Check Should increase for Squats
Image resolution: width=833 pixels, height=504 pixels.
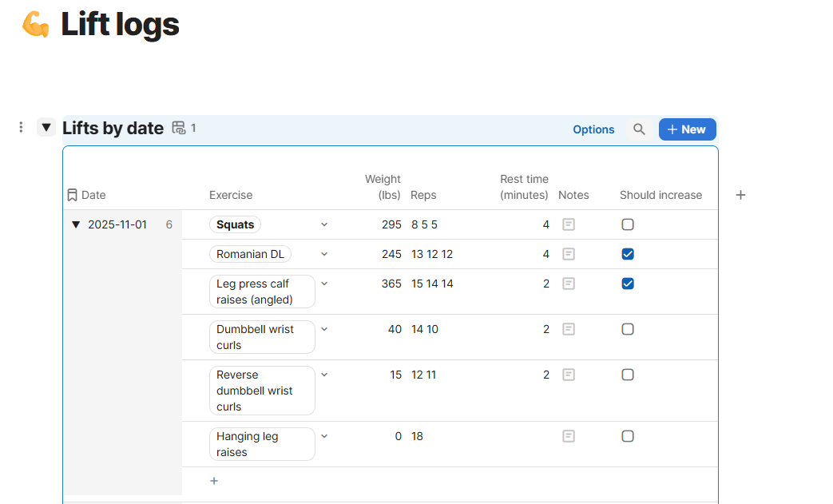tap(628, 224)
